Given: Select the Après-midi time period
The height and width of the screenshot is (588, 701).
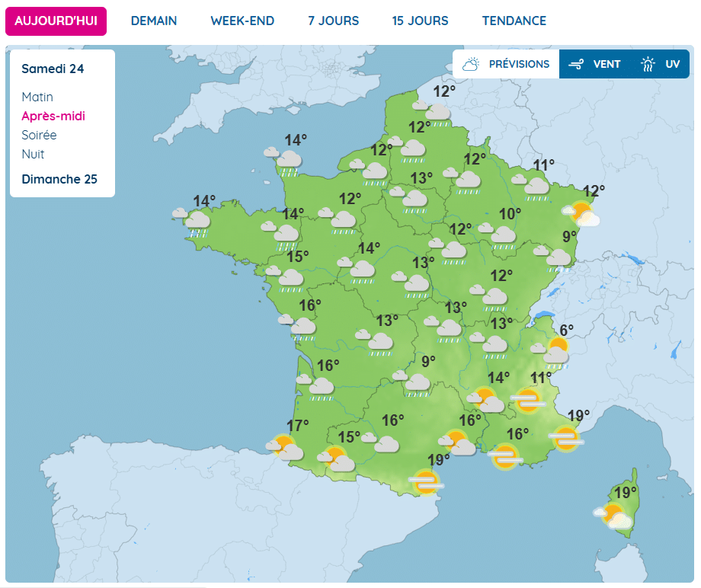Looking at the screenshot, I should 53,117.
